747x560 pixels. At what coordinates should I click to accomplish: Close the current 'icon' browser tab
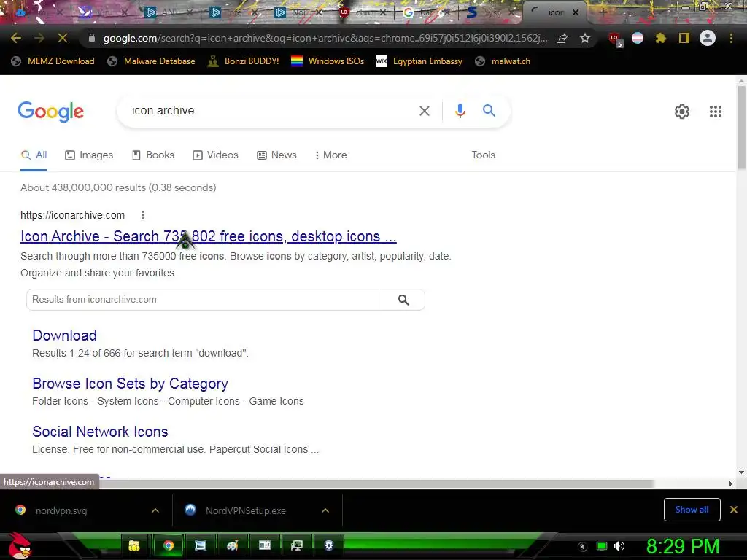pos(576,12)
